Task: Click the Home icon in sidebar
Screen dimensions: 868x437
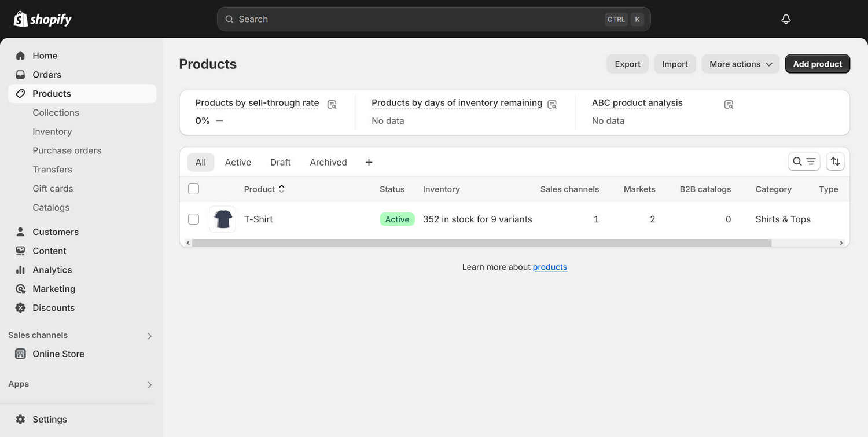Action: [20, 56]
